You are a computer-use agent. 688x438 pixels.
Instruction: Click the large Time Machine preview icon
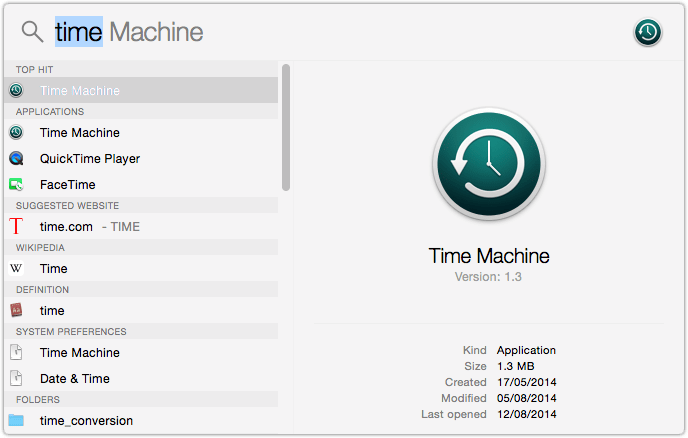click(489, 164)
